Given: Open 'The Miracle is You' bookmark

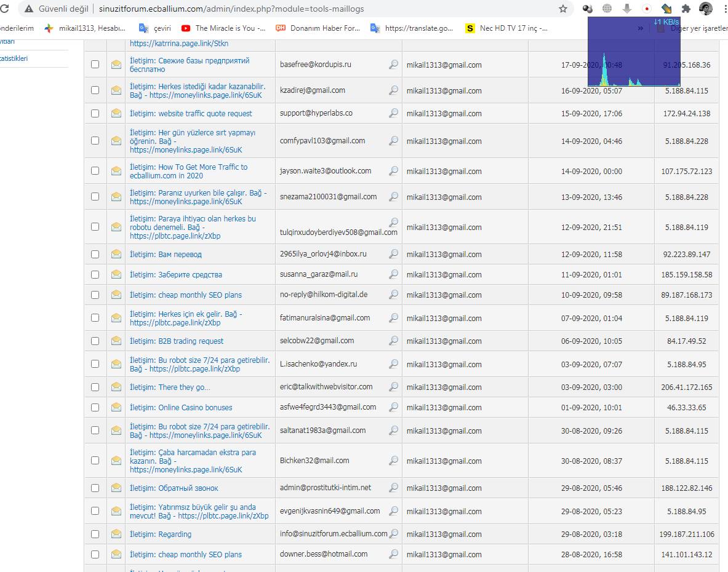Looking at the screenshot, I should (x=224, y=28).
